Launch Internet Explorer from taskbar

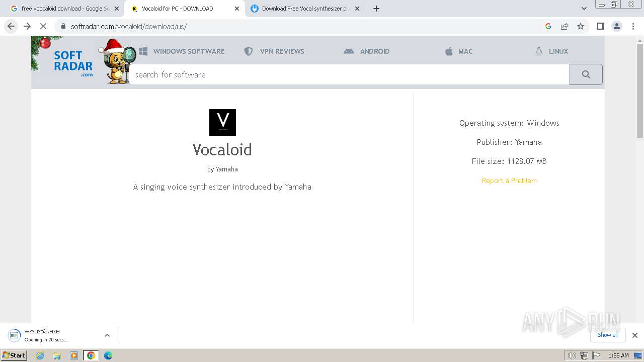coord(40,355)
